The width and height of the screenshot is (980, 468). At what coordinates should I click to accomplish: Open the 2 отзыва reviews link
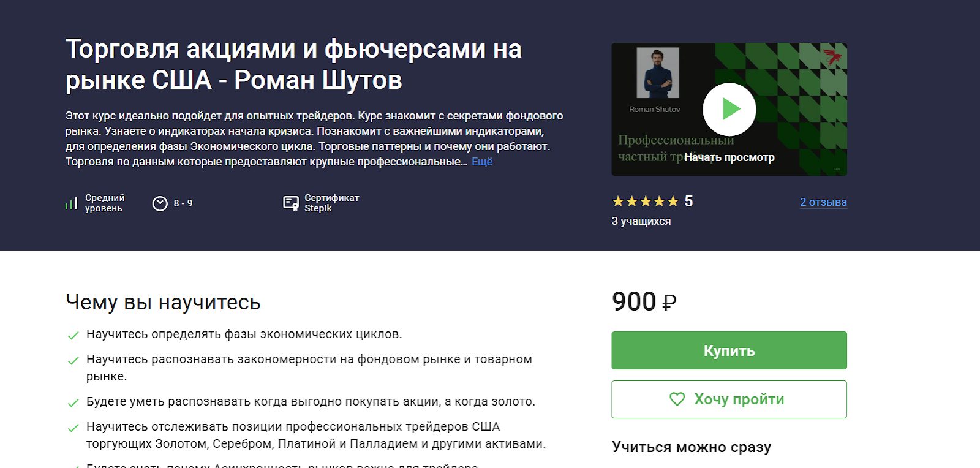click(x=823, y=202)
